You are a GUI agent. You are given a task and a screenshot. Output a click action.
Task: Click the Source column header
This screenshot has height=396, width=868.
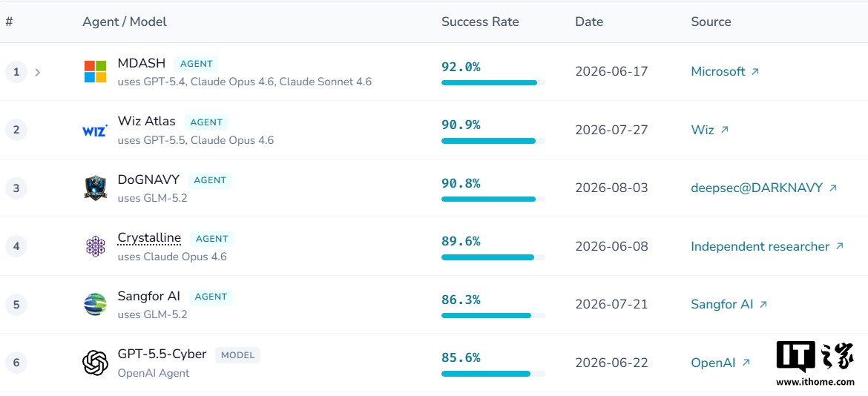point(711,22)
